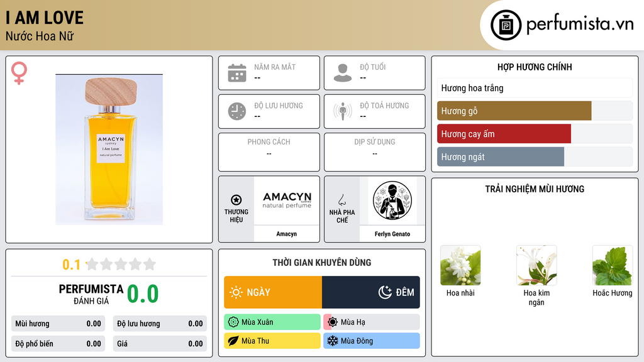Viewport: 644px width, 362px height.
Task: Click the person icon for Độ tuổi
Action: (343, 73)
